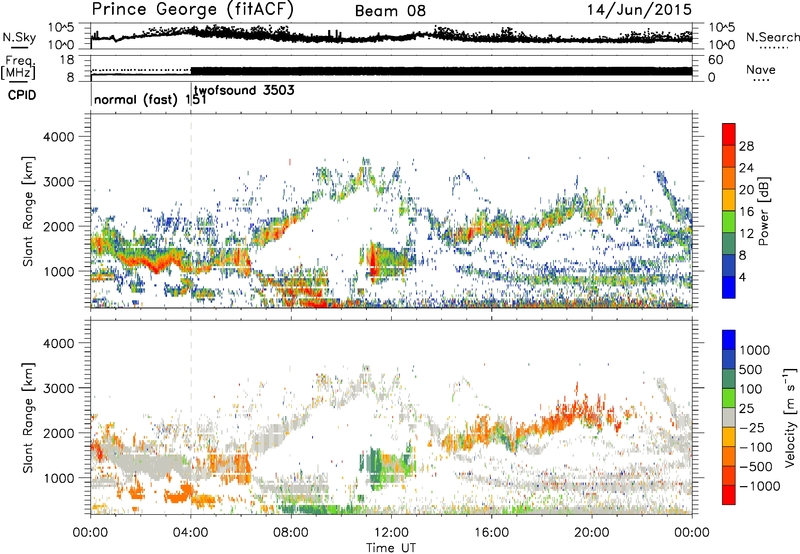Click the '60' Nave axis tick
This screenshot has height=554, width=800.
(x=715, y=60)
